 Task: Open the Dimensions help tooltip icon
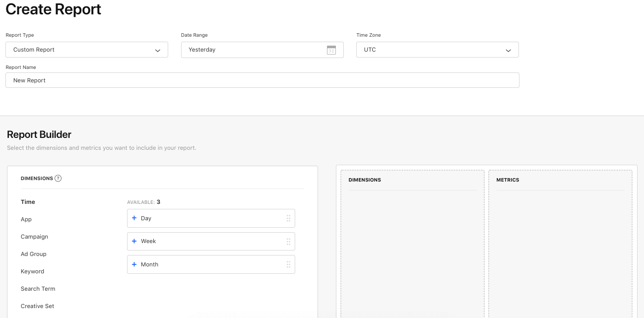point(58,178)
